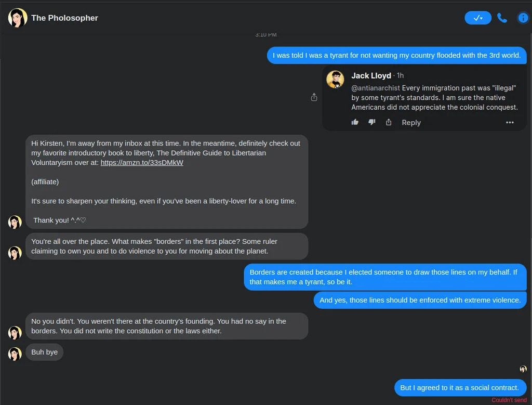Click sender avatar beside "Buh bye" message

click(15, 354)
